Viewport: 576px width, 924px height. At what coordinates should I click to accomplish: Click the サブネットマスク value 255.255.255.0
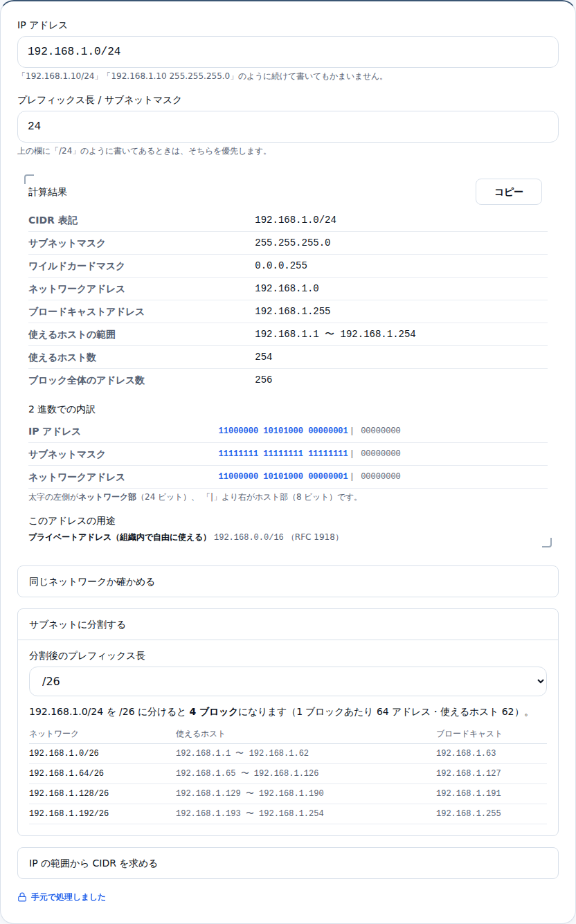293,243
